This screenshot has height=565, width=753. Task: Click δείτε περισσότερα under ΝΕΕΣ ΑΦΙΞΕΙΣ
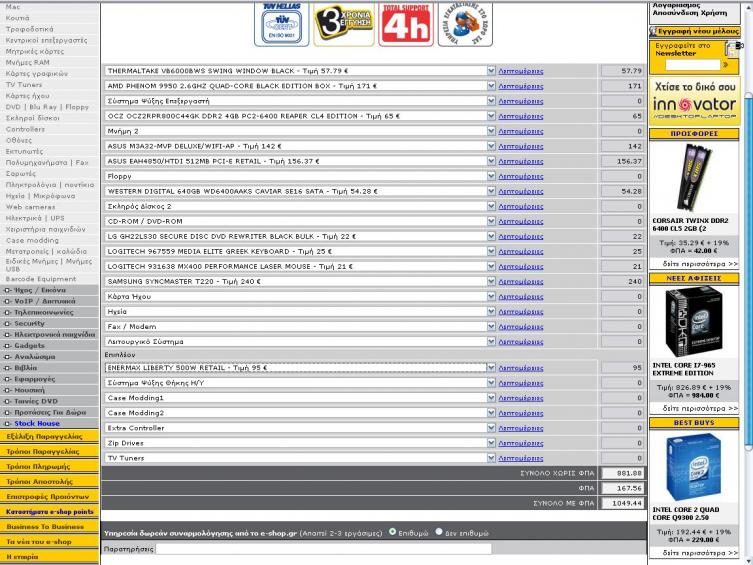(x=700, y=409)
